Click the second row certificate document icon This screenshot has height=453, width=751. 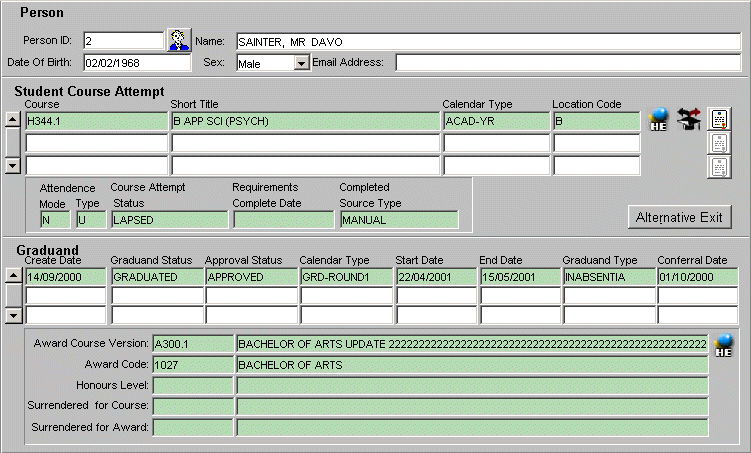719,143
